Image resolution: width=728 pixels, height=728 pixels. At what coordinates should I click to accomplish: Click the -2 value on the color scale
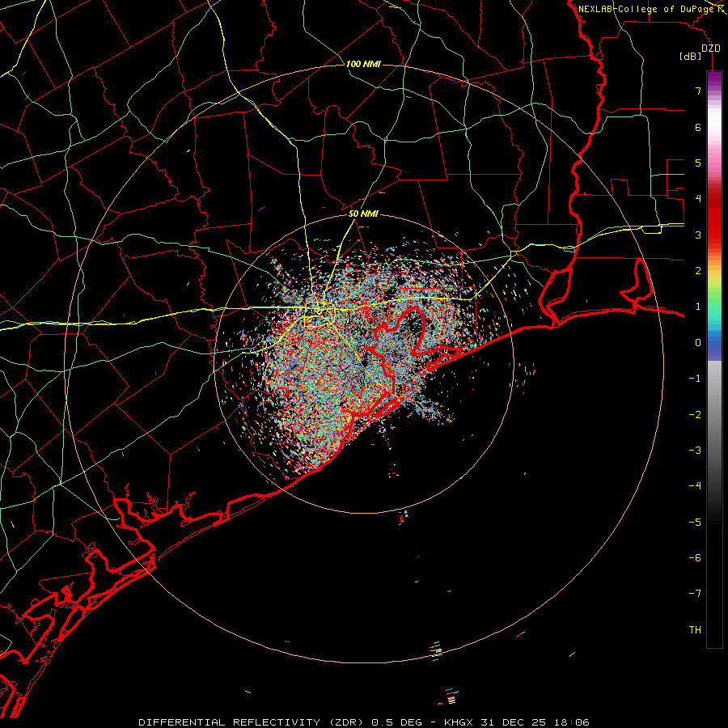coord(695,415)
